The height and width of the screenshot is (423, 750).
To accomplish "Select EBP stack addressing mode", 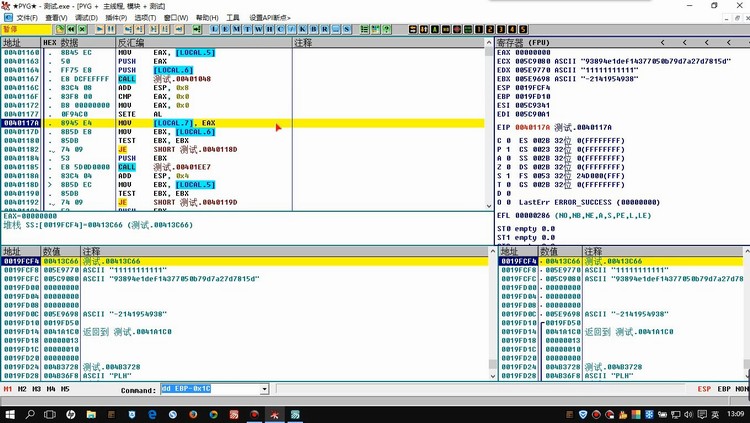I will click(x=724, y=389).
